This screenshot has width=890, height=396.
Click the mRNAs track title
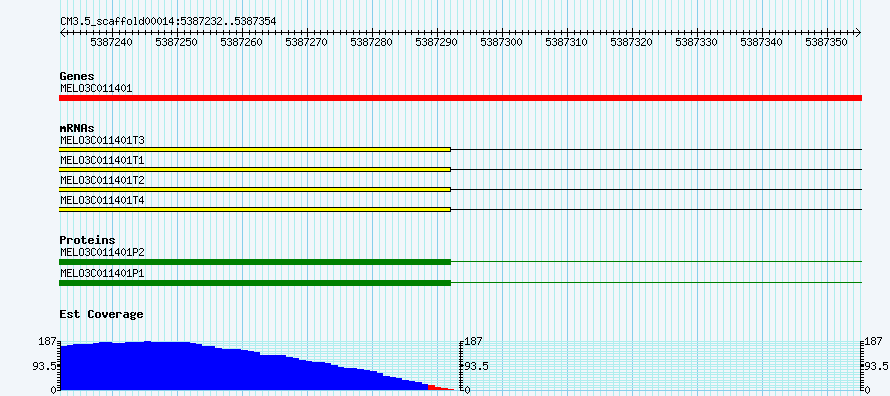(x=77, y=128)
